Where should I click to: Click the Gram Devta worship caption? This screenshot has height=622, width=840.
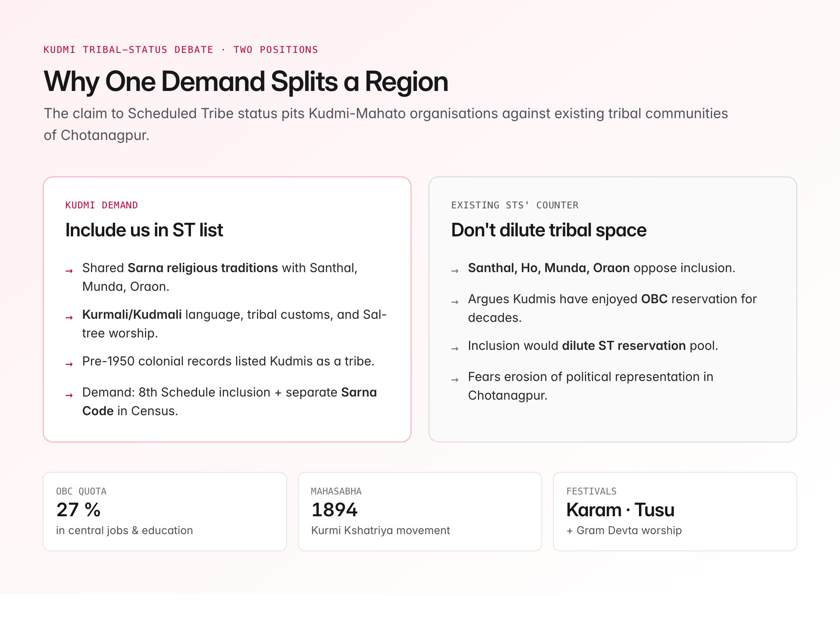[x=624, y=531]
